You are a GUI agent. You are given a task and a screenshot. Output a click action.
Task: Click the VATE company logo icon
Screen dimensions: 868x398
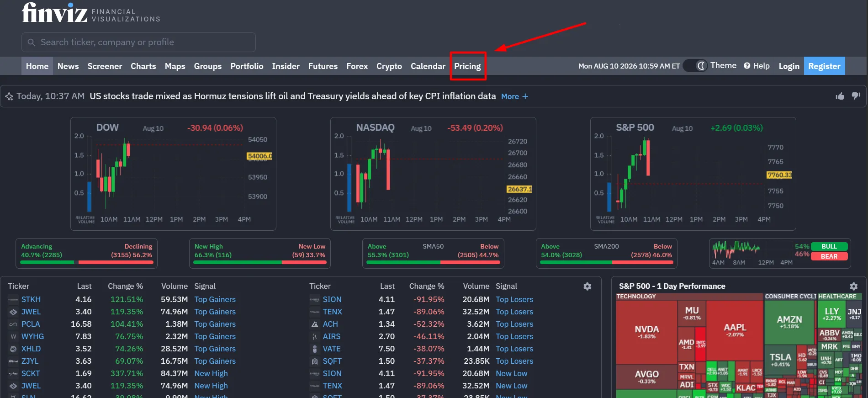(x=315, y=349)
